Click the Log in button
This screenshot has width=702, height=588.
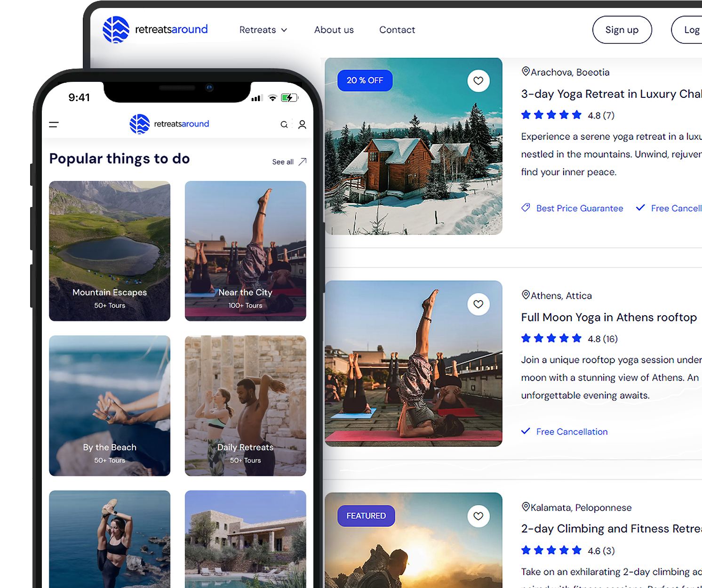click(687, 30)
